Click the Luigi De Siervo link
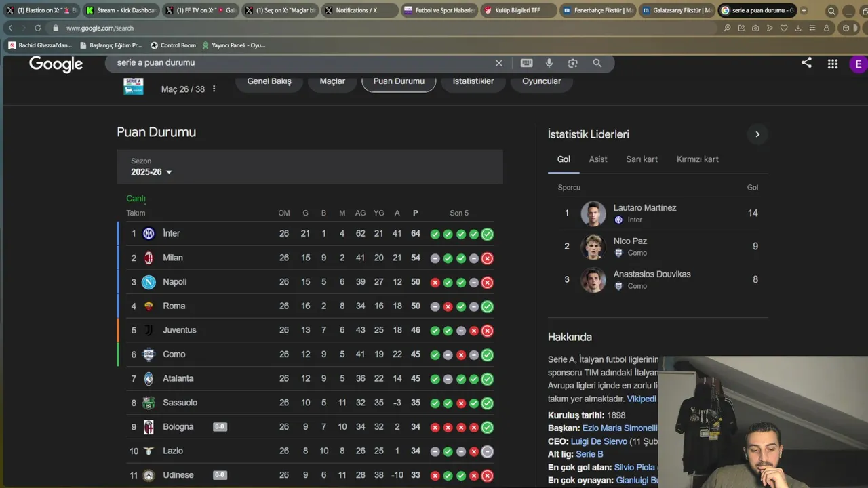 (599, 441)
